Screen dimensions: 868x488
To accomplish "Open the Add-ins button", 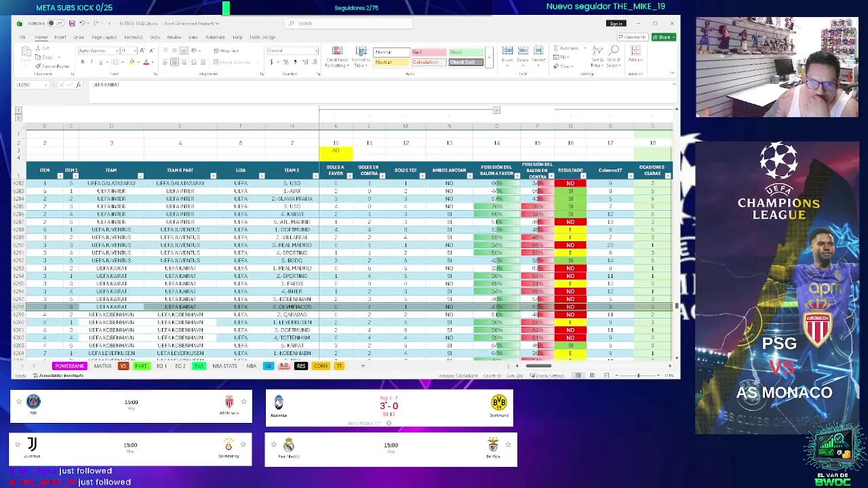I will tap(635, 54).
